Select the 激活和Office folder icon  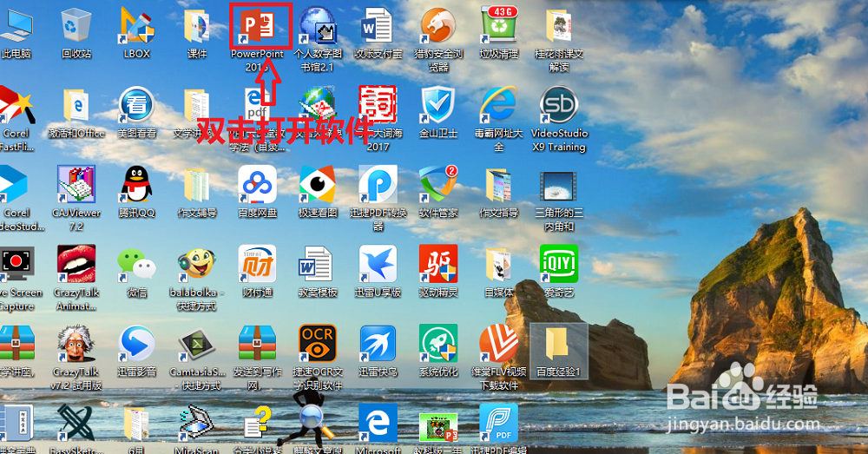76,105
